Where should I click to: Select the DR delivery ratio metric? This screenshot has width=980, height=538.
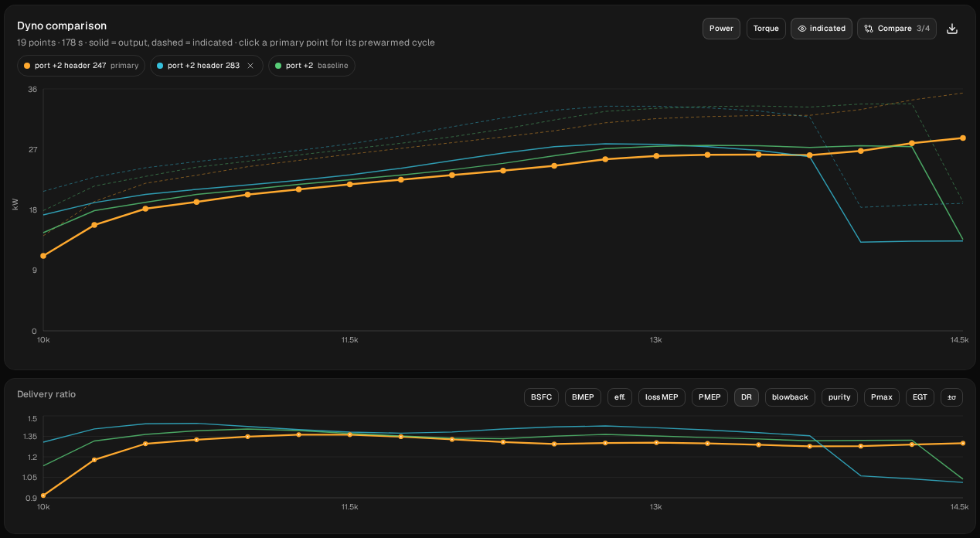747,397
